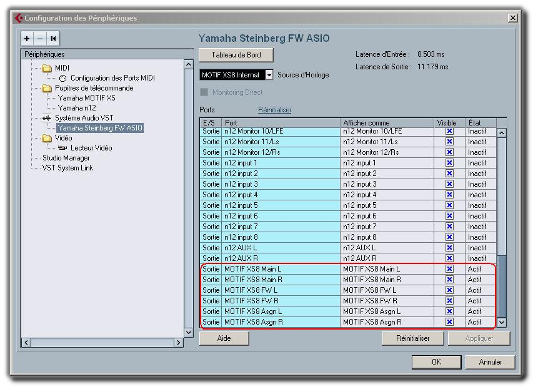The width and height of the screenshot is (538, 392).
Task: Select Yamaha MOTIF XS in the tree
Action: point(86,98)
